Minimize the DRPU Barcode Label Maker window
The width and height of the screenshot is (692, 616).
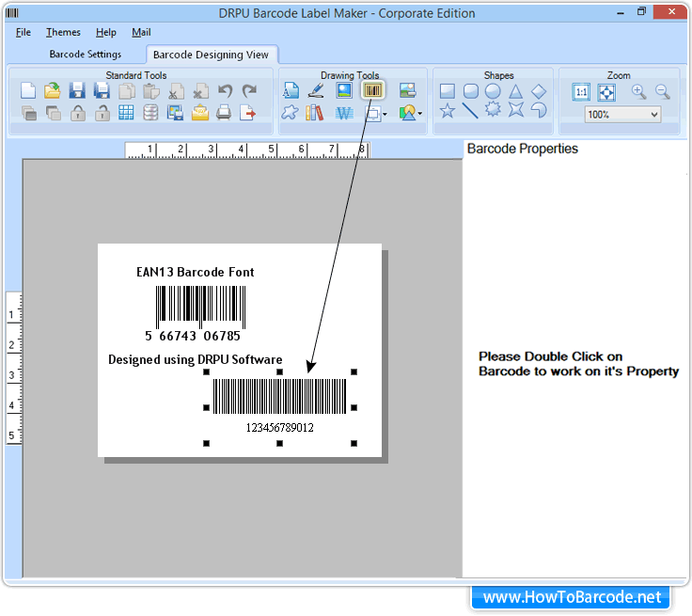621,13
